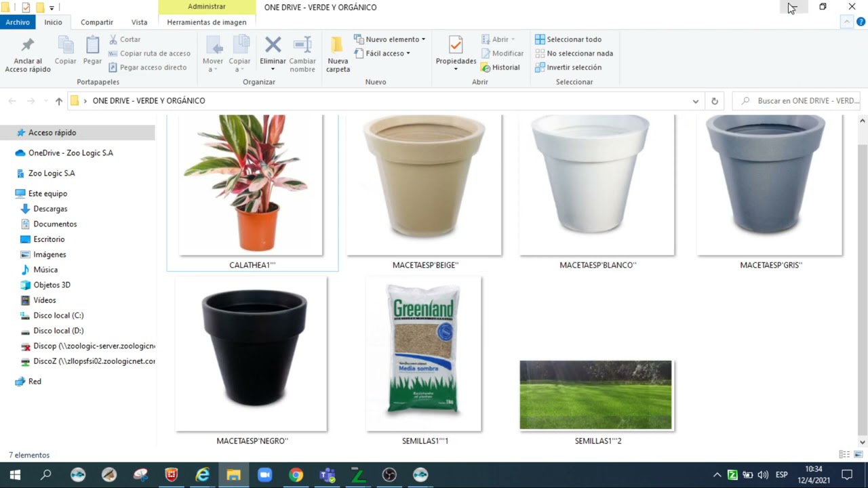The image size is (868, 488).
Task: Select the SEMILLAS1'''1 Greenland bag thumbnail
Action: (424, 353)
